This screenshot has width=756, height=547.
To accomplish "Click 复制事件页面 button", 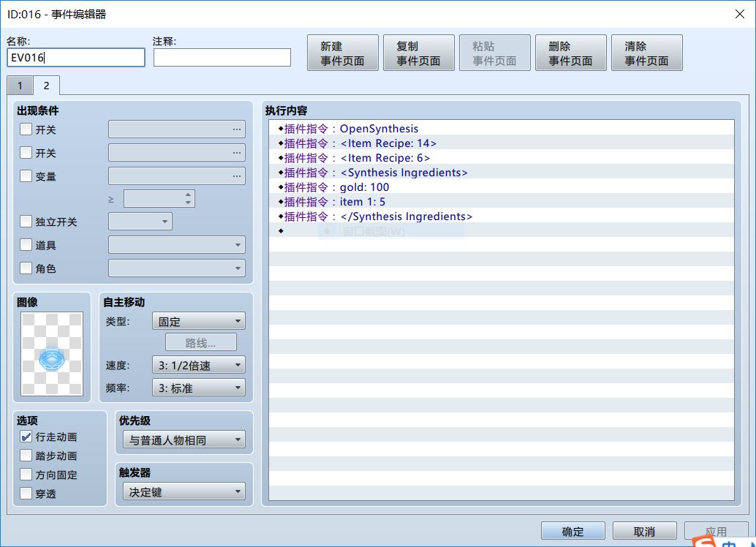I will (418, 53).
